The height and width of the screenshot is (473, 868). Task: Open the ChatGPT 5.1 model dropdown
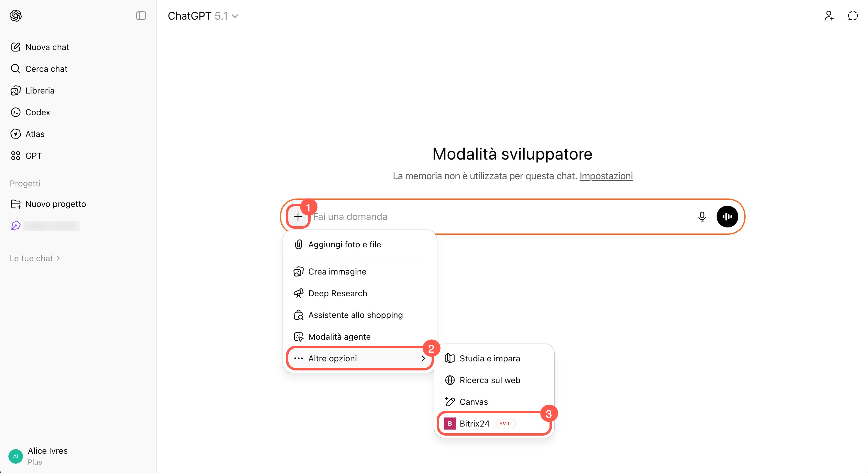pos(203,16)
